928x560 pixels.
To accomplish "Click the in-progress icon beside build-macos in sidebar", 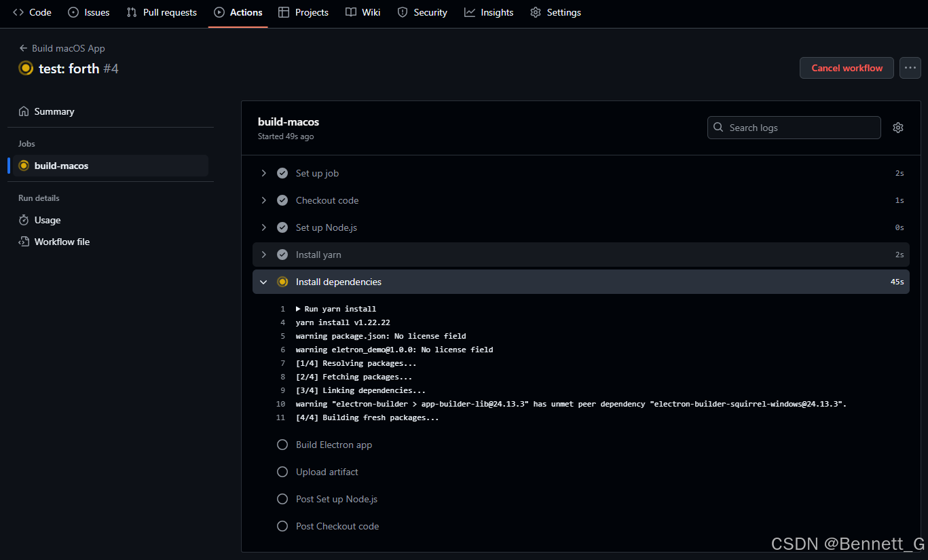I will tap(24, 166).
